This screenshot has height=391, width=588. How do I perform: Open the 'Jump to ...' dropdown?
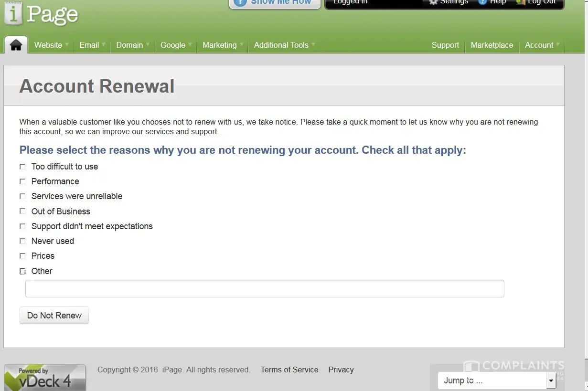point(496,380)
